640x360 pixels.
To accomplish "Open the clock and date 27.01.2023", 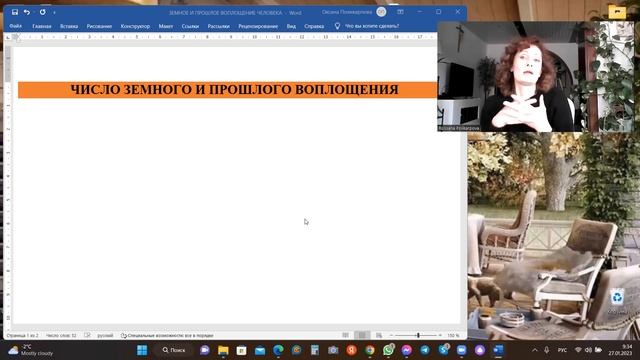I will [620, 350].
